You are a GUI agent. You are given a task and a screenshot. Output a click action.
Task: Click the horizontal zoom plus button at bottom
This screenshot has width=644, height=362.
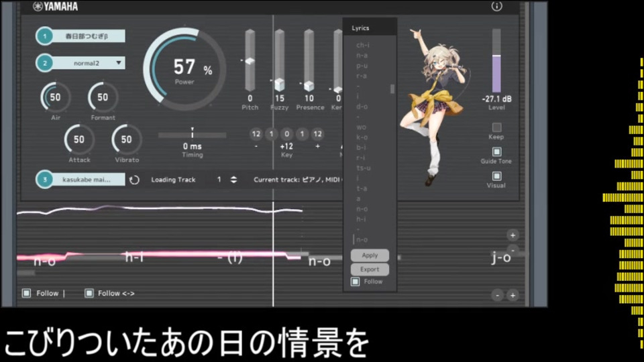click(513, 295)
